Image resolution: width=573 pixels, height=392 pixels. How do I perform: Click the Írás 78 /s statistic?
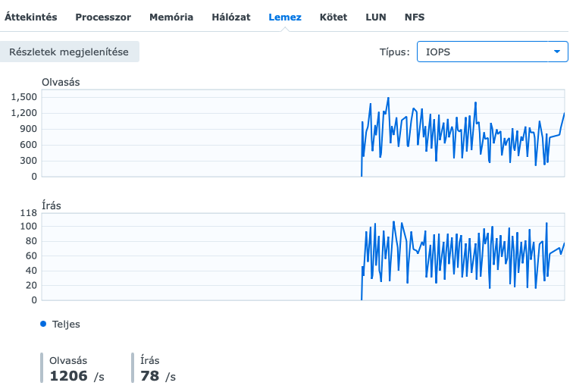point(158,368)
